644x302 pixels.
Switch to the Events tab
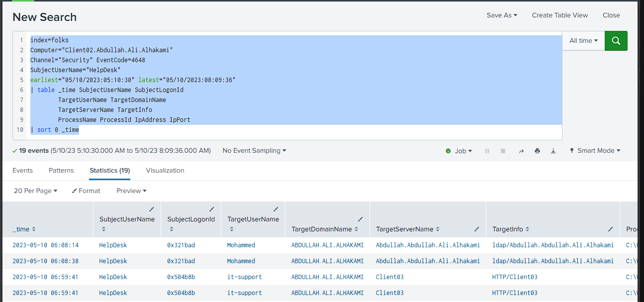[22, 171]
